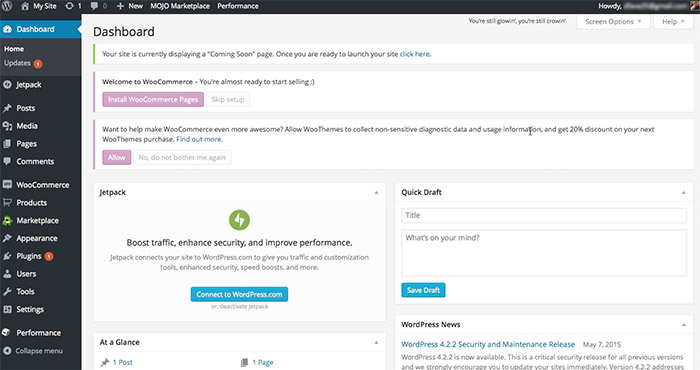The width and height of the screenshot is (700, 370).
Task: Click the Products cart icon
Action: [x=7, y=202]
